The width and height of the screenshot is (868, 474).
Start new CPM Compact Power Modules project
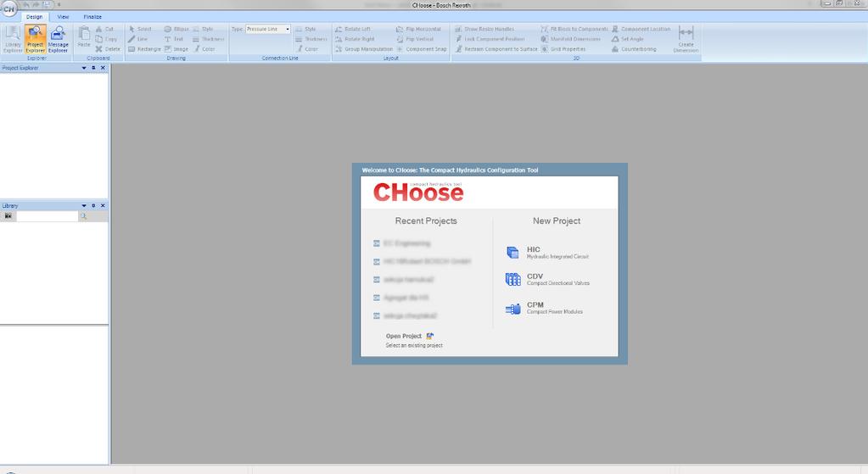point(544,308)
